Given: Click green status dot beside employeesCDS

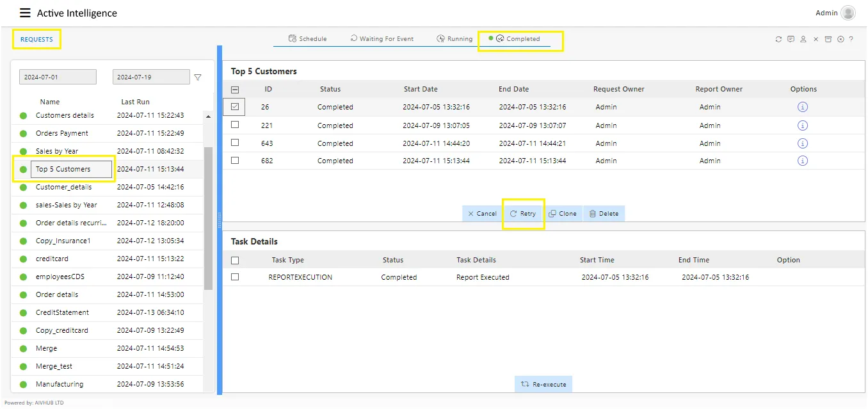Looking at the screenshot, I should (24, 277).
